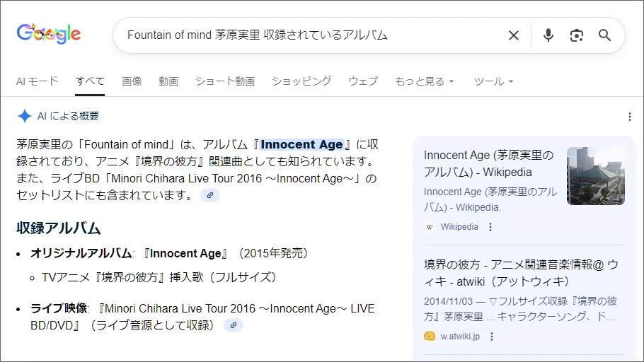Open 境界の彼方 atwiki music info link

tap(521, 273)
